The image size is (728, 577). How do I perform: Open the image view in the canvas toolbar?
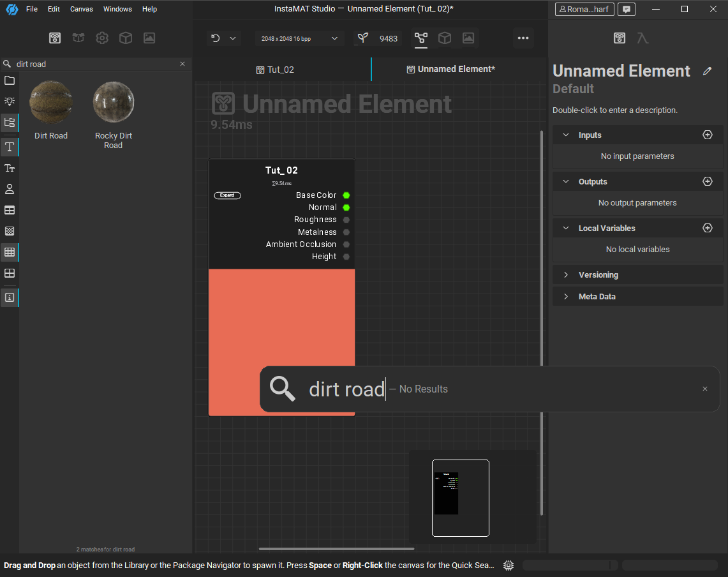(x=468, y=38)
